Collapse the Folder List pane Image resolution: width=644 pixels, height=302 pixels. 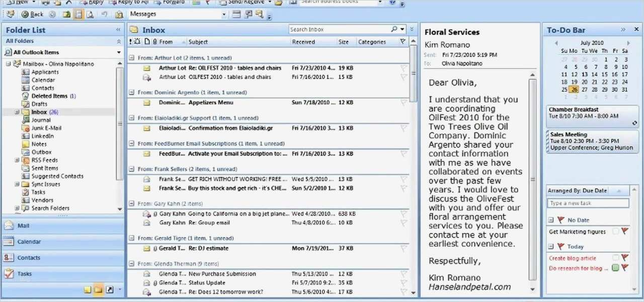[x=118, y=30]
